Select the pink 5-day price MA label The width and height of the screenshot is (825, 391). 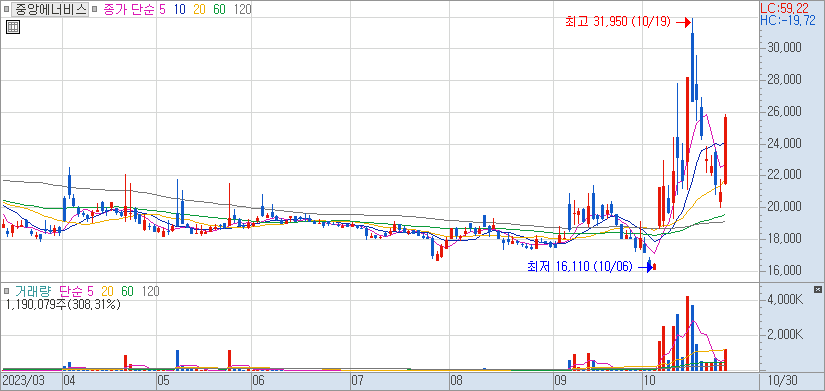point(162,9)
